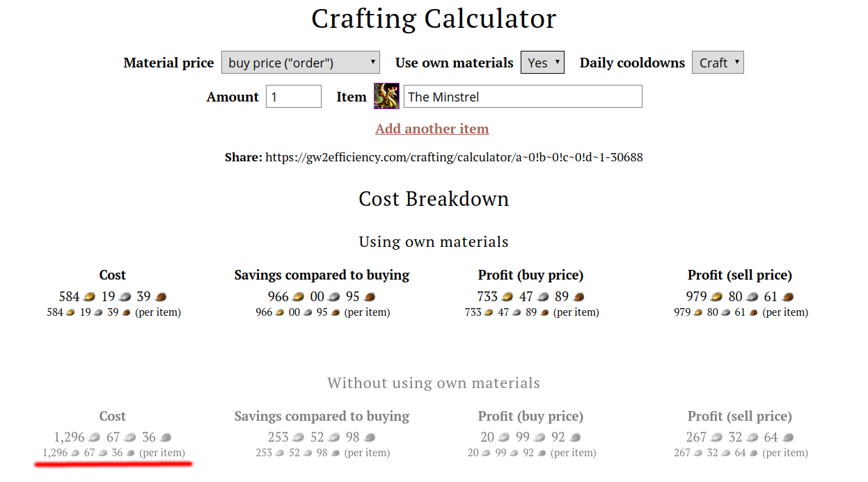The width and height of the screenshot is (868, 482).
Task: Click the share calculator URL
Action: click(x=454, y=157)
